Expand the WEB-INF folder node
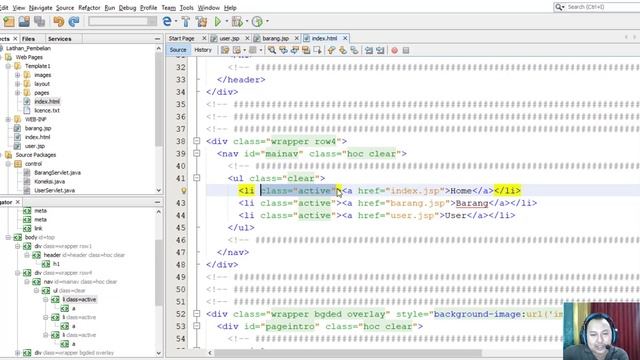Viewport: 640px width, 360px height. 8,119
